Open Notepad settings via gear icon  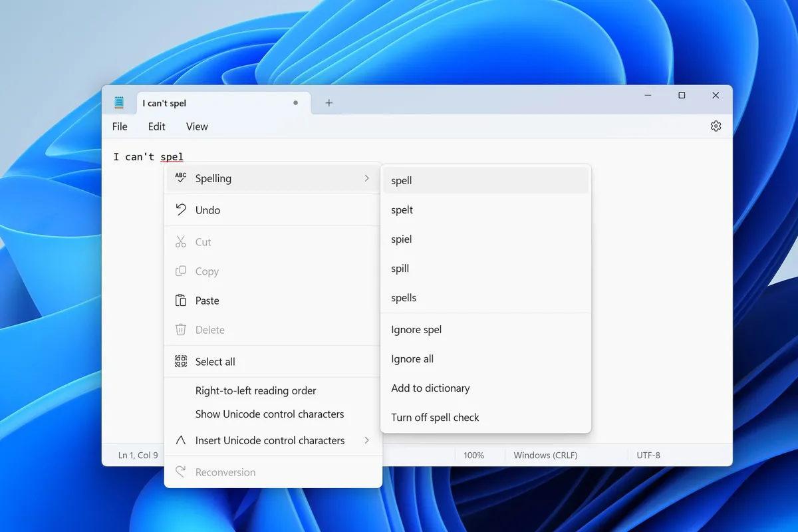pyautogui.click(x=716, y=126)
